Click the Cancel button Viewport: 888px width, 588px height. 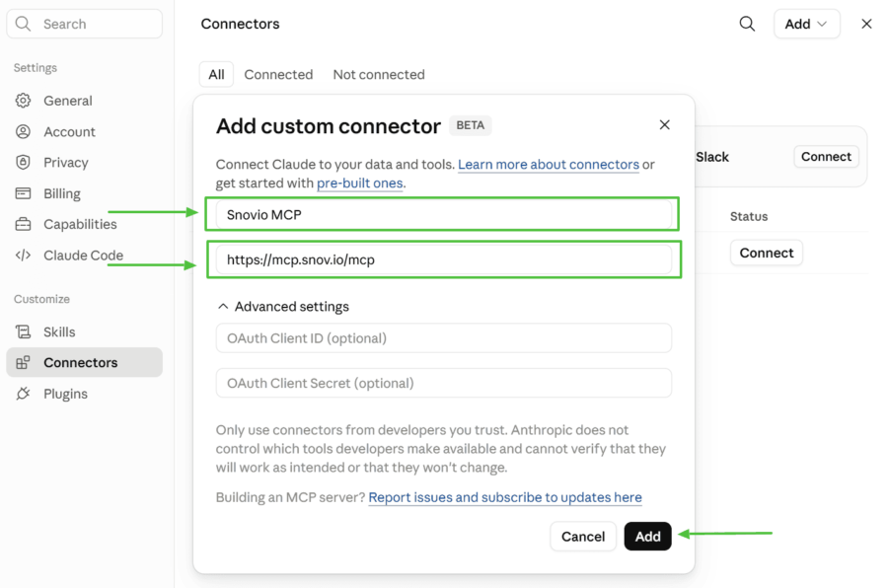(583, 537)
